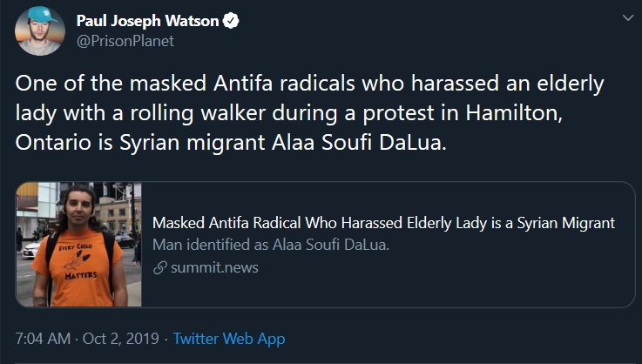This screenshot has height=364, width=642.
Task: Open the 'Masked Antifa Radical' card headline
Action: pos(383,224)
